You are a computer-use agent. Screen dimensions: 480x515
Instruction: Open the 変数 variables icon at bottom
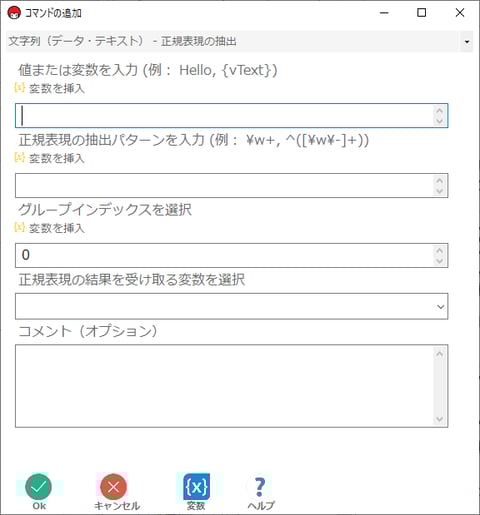[x=196, y=487]
